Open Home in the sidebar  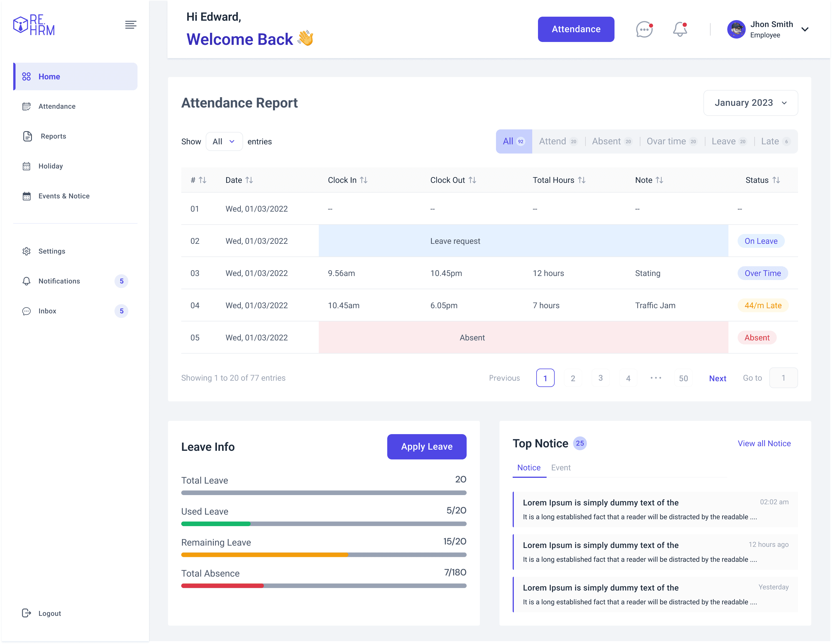pyautogui.click(x=75, y=76)
